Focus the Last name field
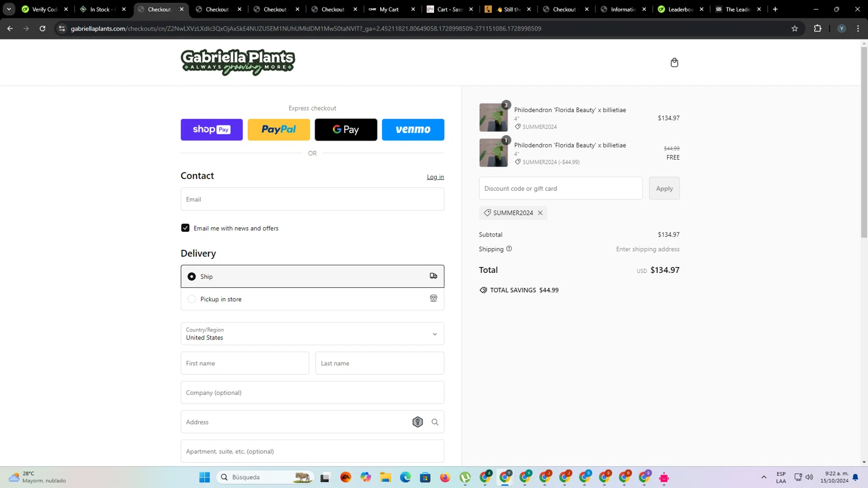 pyautogui.click(x=380, y=363)
